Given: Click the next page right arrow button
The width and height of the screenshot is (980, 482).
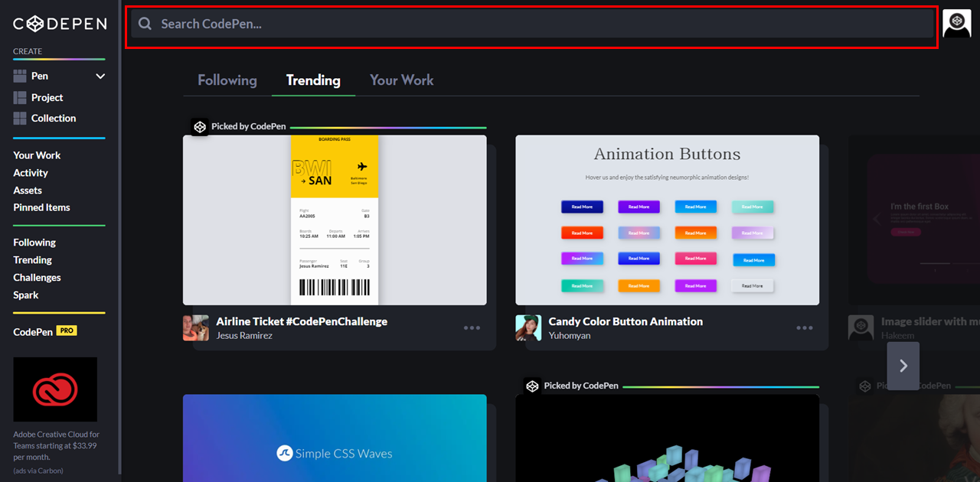Looking at the screenshot, I should tap(903, 366).
